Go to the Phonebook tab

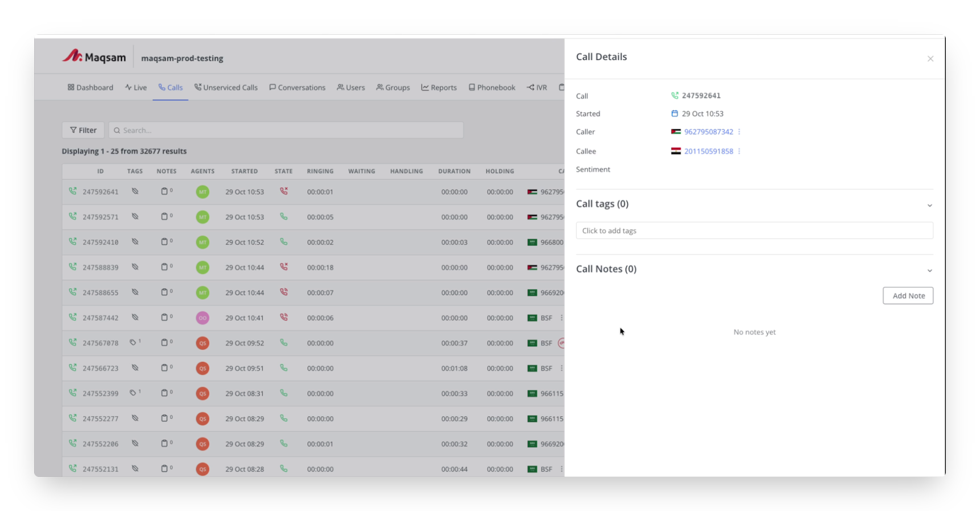click(x=492, y=87)
